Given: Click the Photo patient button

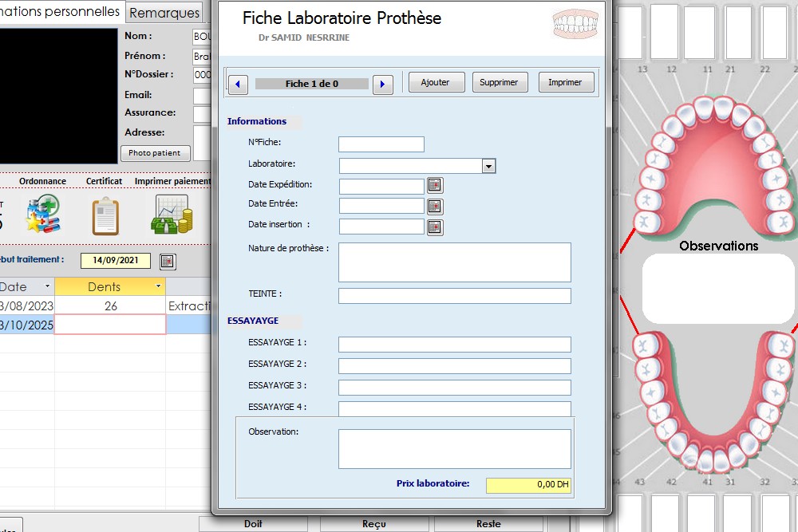Looking at the screenshot, I should pyautogui.click(x=155, y=153).
